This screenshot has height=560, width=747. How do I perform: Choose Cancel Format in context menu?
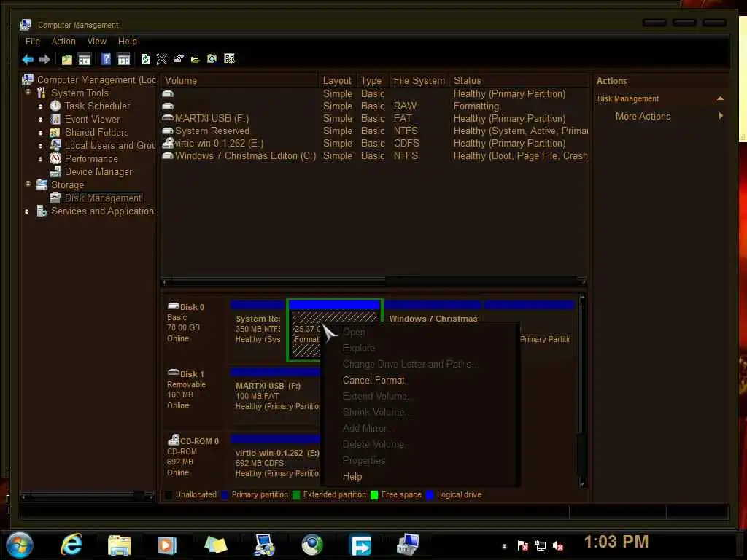click(373, 381)
